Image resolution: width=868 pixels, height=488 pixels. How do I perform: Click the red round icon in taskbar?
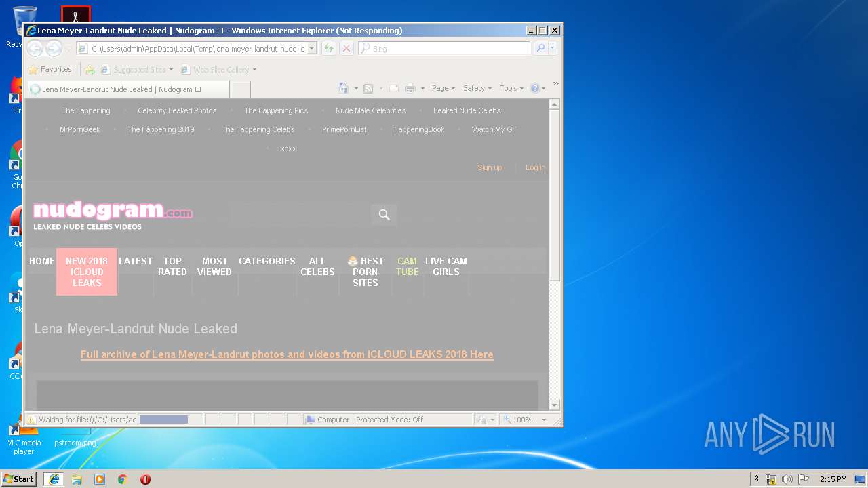pos(145,479)
